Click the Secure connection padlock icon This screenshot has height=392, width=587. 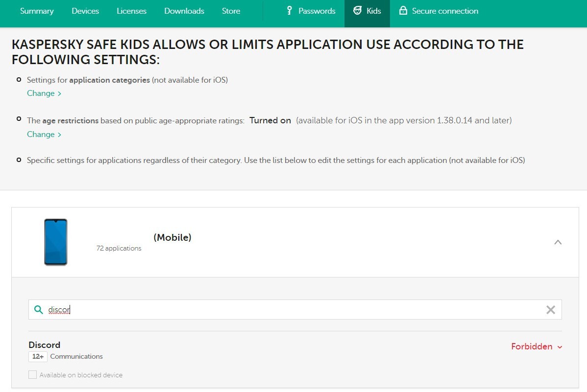(x=403, y=11)
